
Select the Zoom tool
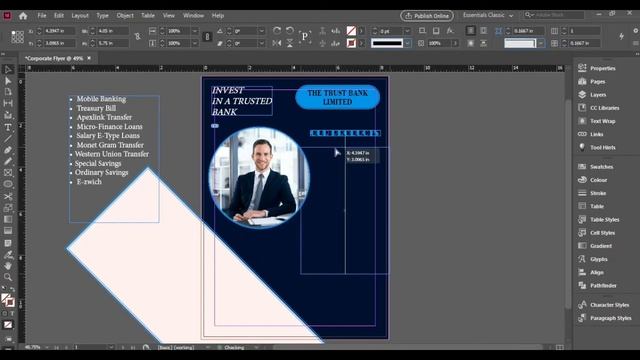coord(8,277)
